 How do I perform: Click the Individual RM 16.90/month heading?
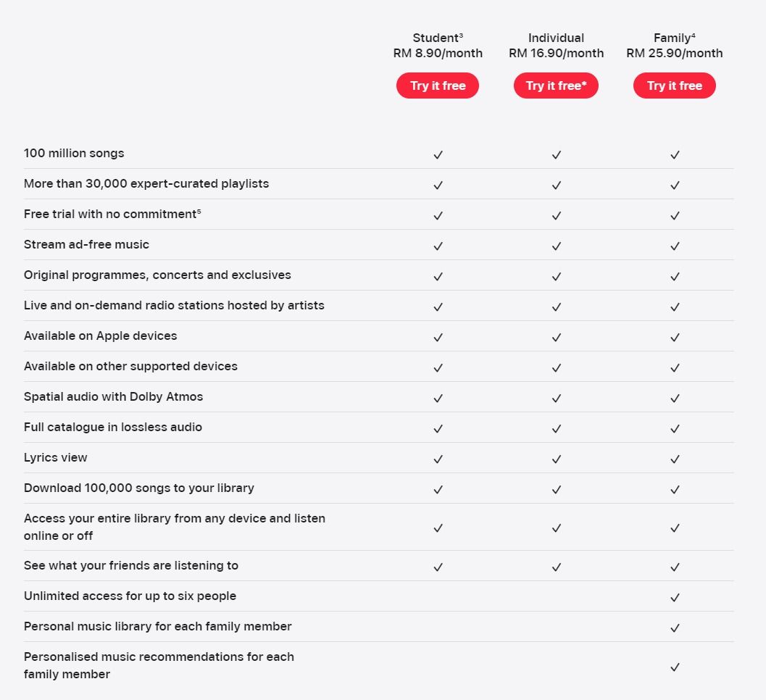556,46
